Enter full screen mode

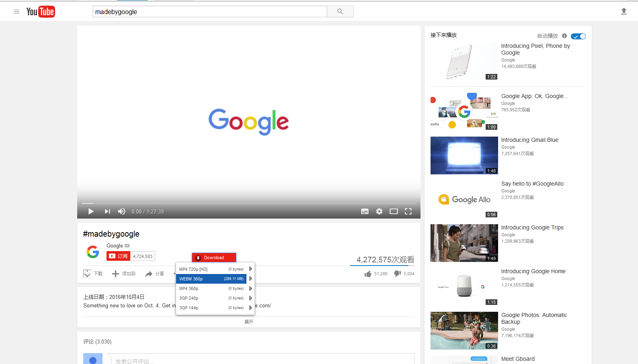click(408, 211)
